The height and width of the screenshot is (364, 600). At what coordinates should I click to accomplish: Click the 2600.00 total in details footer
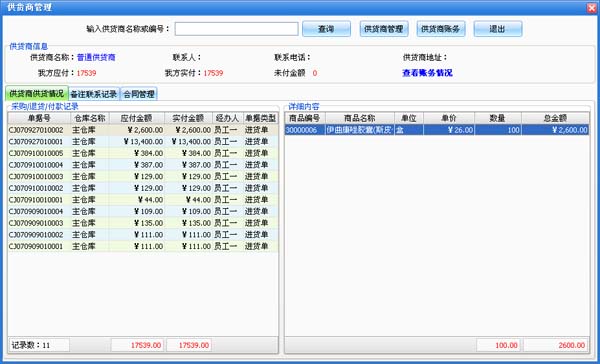[556, 345]
